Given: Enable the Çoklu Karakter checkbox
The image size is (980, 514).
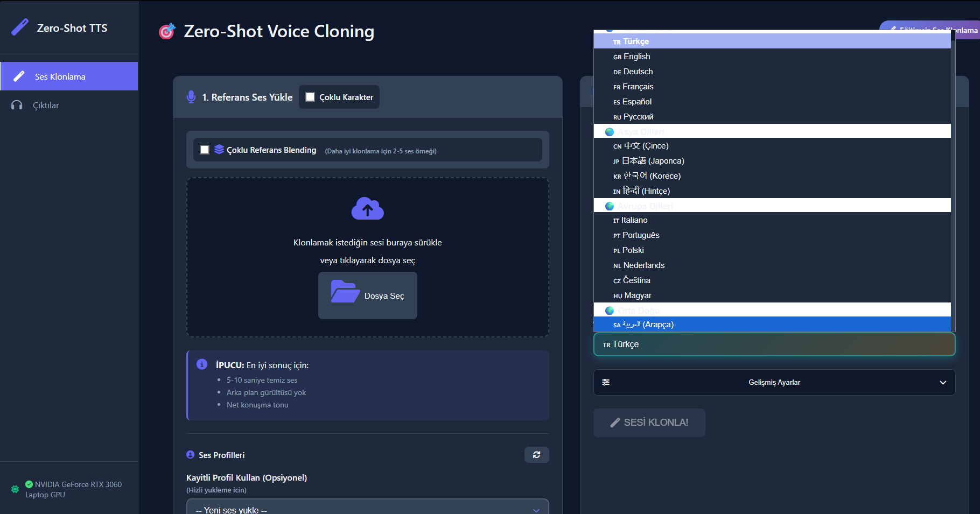Looking at the screenshot, I should click(310, 97).
